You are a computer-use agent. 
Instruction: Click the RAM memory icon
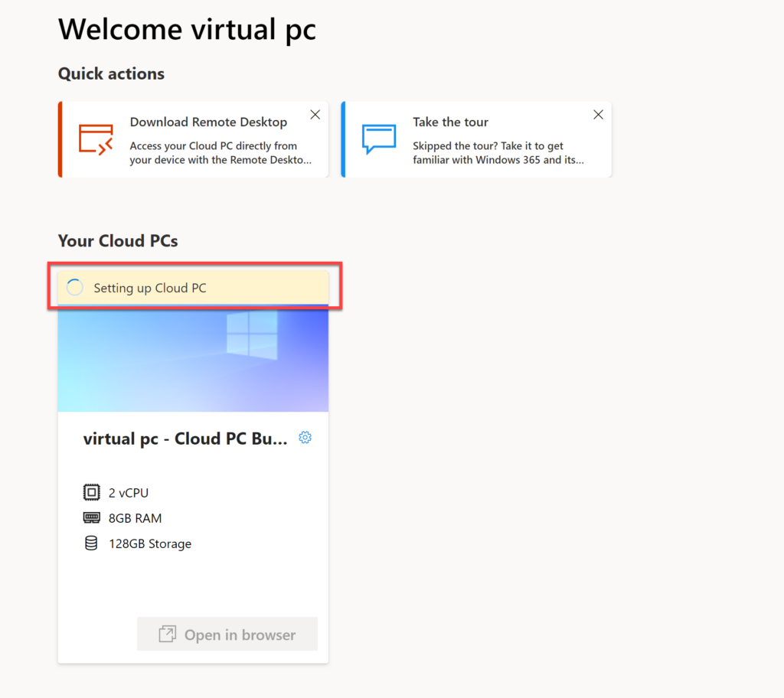[92, 517]
